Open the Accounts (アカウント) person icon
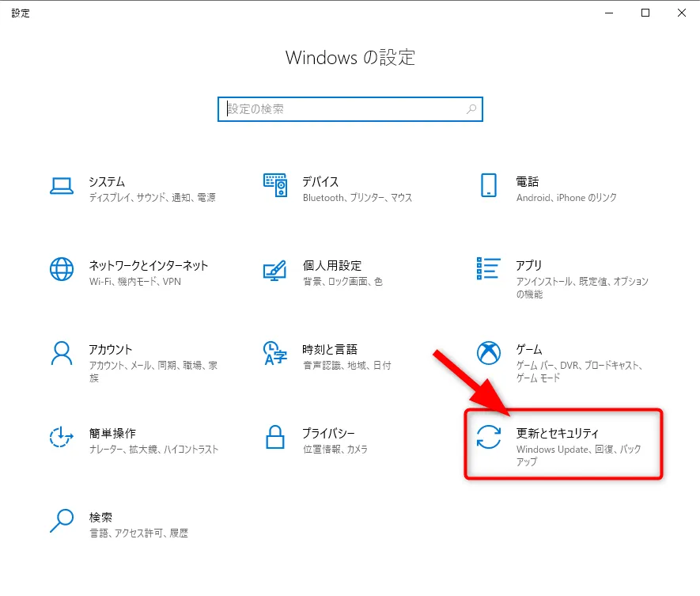This screenshot has width=700, height=596. (x=62, y=353)
